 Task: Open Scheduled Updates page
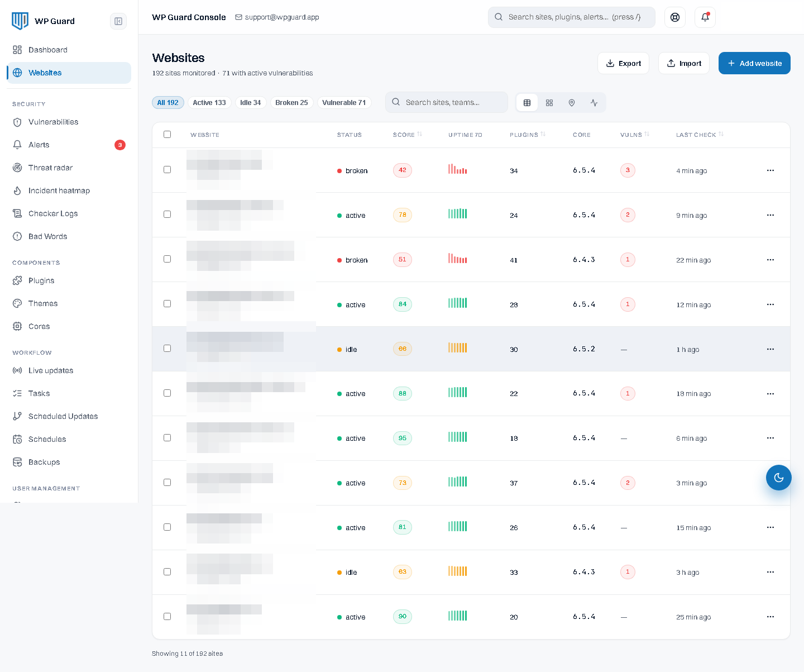coord(69,416)
